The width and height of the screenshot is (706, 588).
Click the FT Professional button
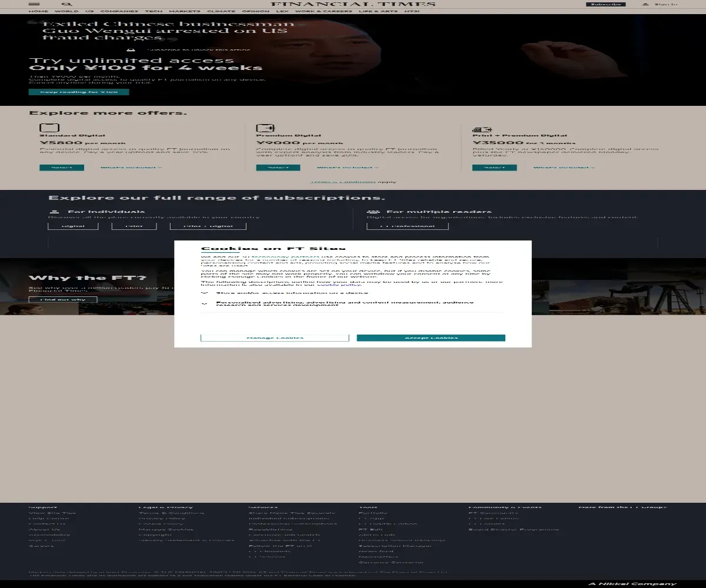pyautogui.click(x=407, y=226)
